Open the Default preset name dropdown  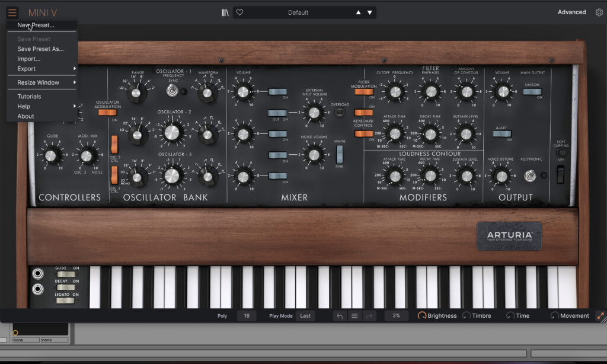point(298,12)
